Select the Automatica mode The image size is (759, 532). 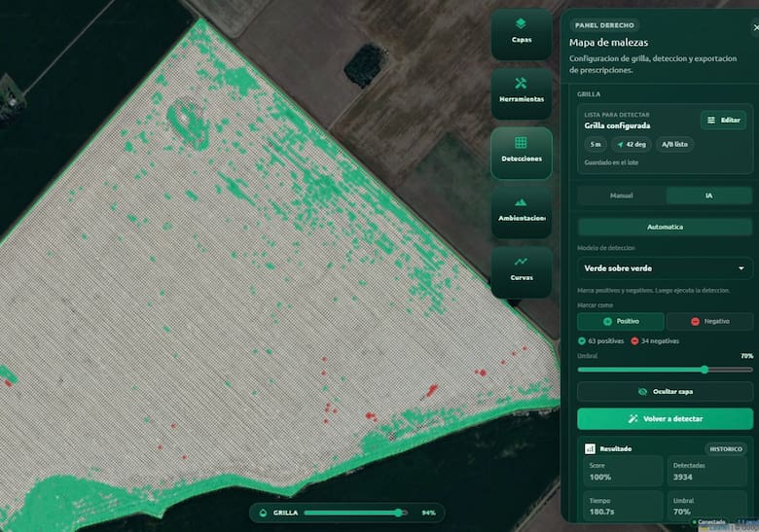point(665,227)
